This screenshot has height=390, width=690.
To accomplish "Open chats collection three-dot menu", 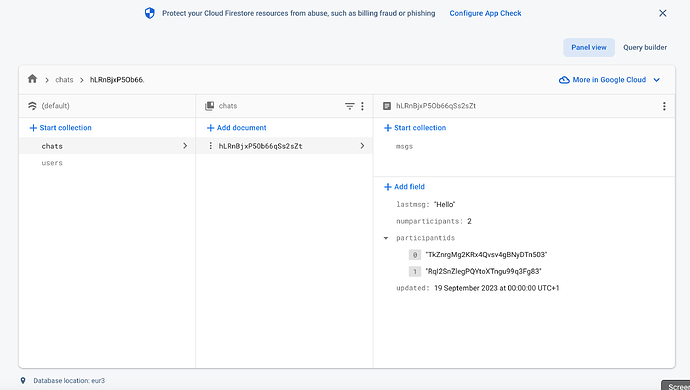I will (362, 106).
